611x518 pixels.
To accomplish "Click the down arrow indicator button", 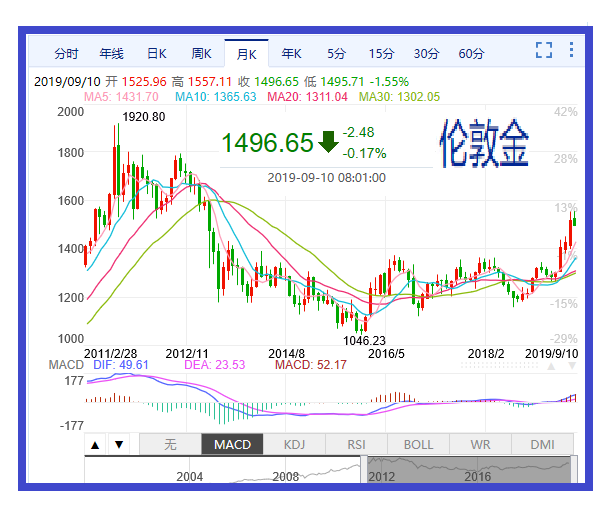I will click(119, 444).
